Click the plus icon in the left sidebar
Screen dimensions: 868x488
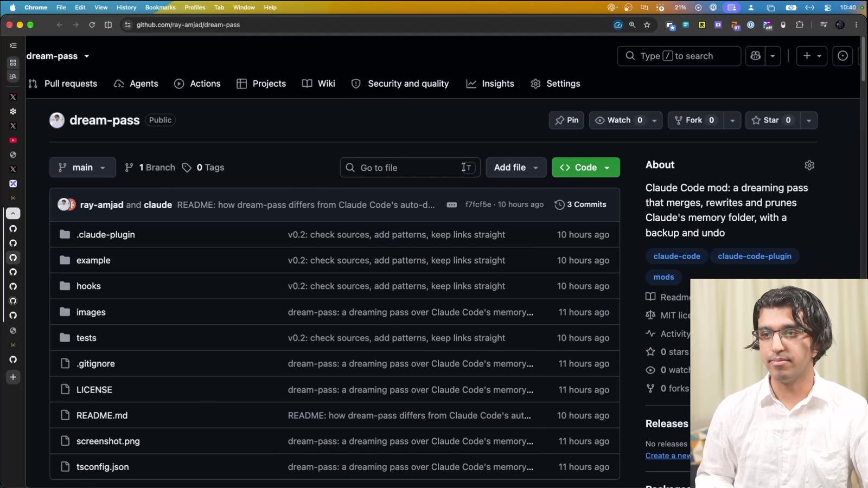[13, 377]
